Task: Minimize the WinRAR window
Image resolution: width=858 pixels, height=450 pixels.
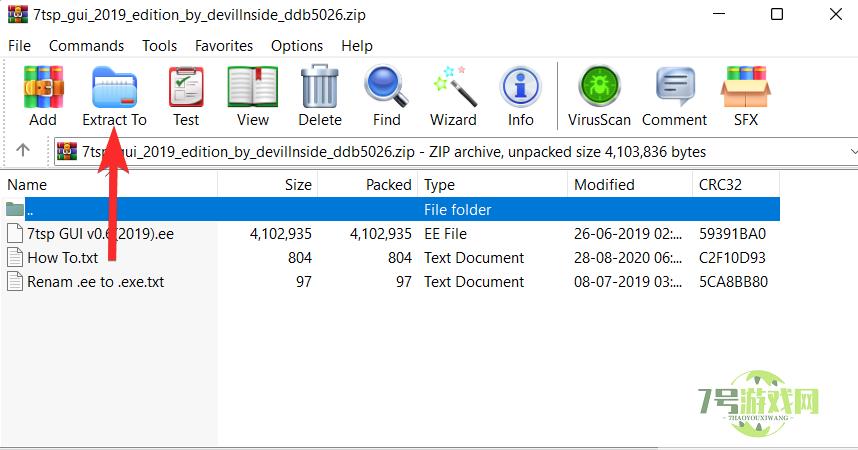Action: tap(719, 14)
